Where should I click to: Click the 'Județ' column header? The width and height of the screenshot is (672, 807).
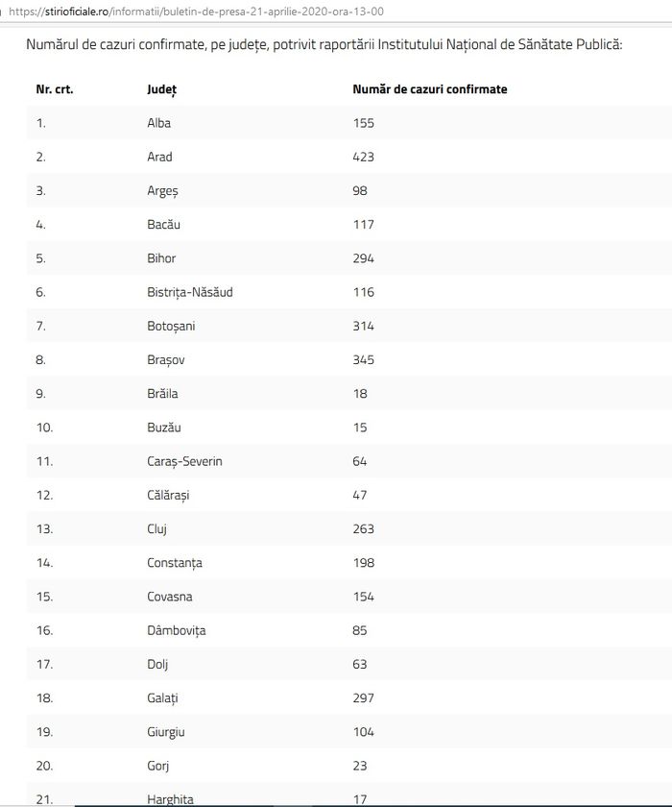(x=162, y=89)
